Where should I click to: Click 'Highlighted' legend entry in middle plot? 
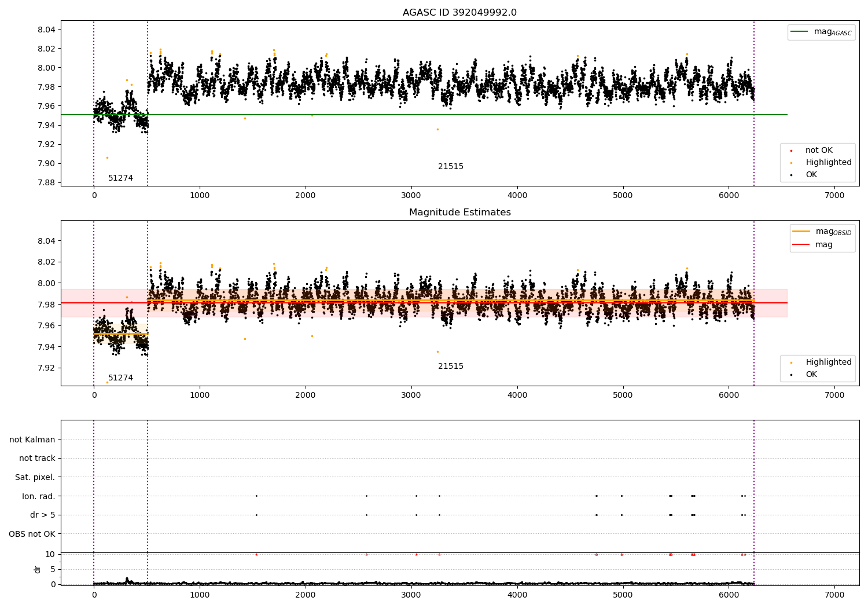tap(821, 362)
